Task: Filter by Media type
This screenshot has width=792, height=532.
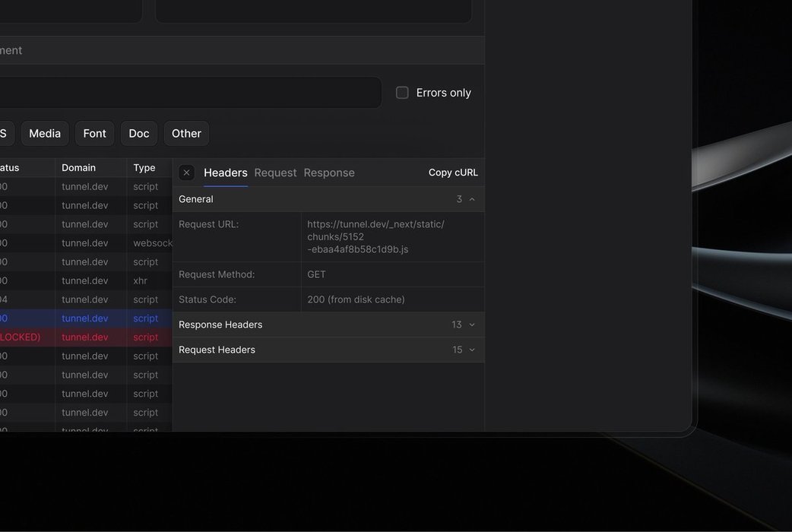Action: 45,133
